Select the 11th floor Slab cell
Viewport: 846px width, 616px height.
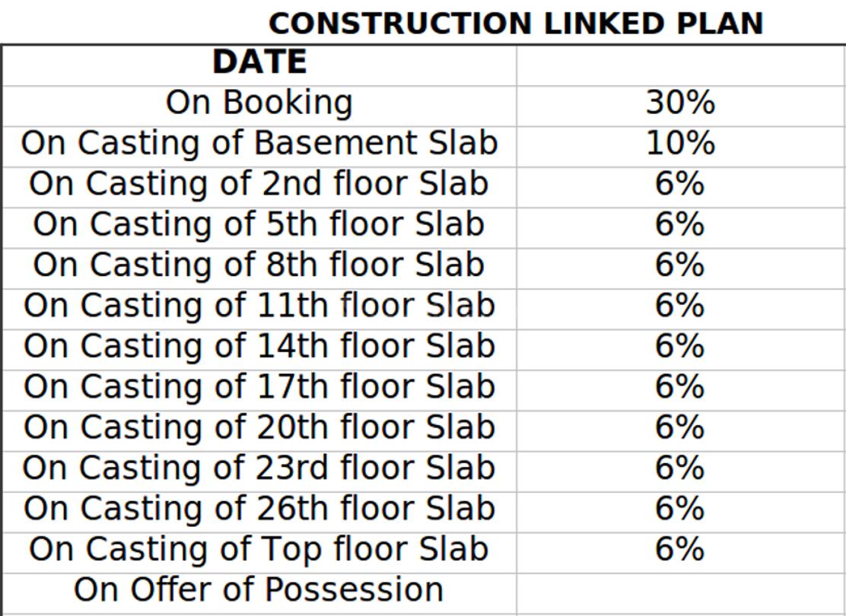tap(259, 306)
